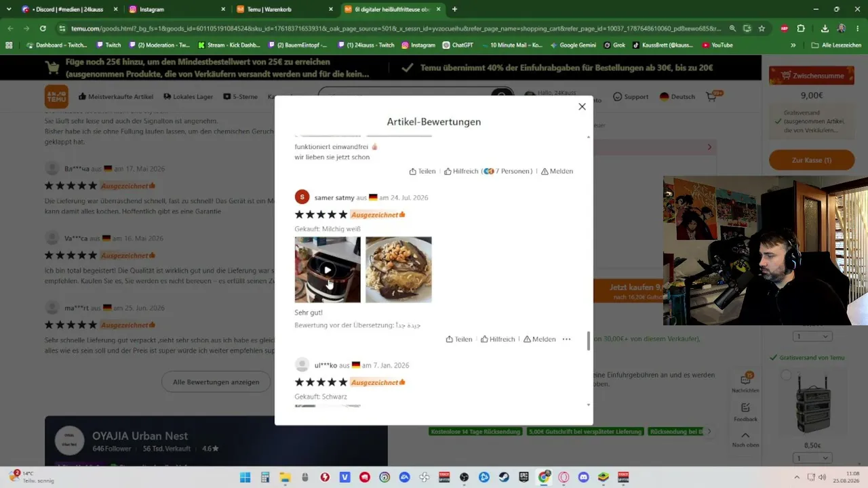Share the 'funktioniert einwandfrei' review via Teilen
Image resolution: width=868 pixels, height=488 pixels.
click(x=422, y=171)
